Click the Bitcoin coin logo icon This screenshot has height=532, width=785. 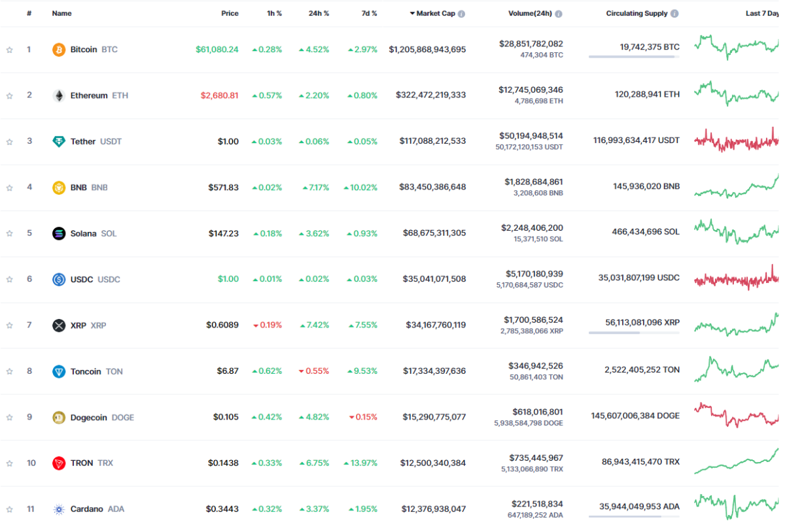click(x=59, y=50)
